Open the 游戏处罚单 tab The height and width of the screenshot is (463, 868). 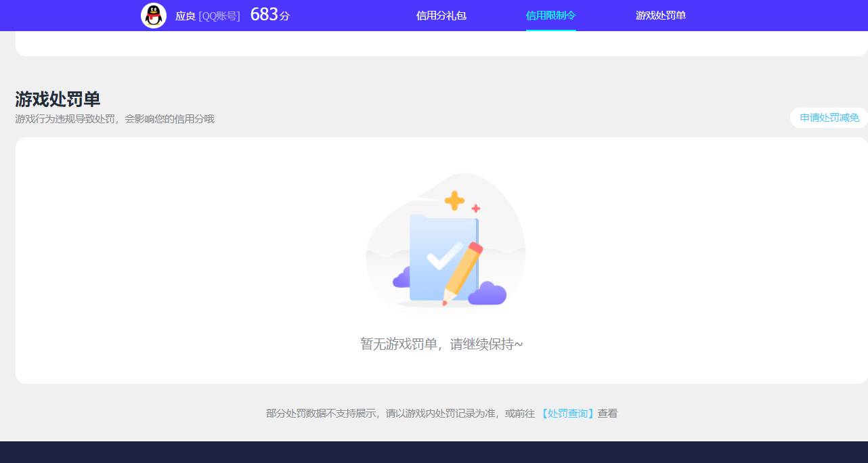(x=660, y=15)
